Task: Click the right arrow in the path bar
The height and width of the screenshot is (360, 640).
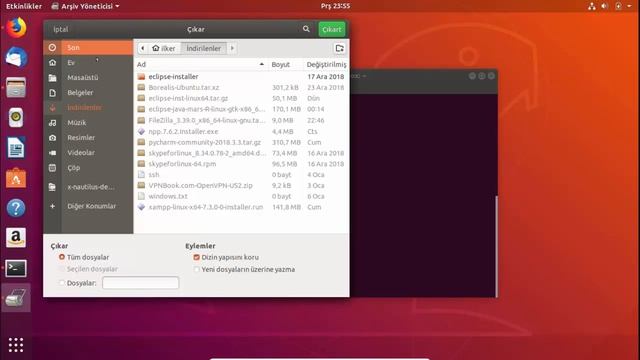Action: click(x=232, y=48)
